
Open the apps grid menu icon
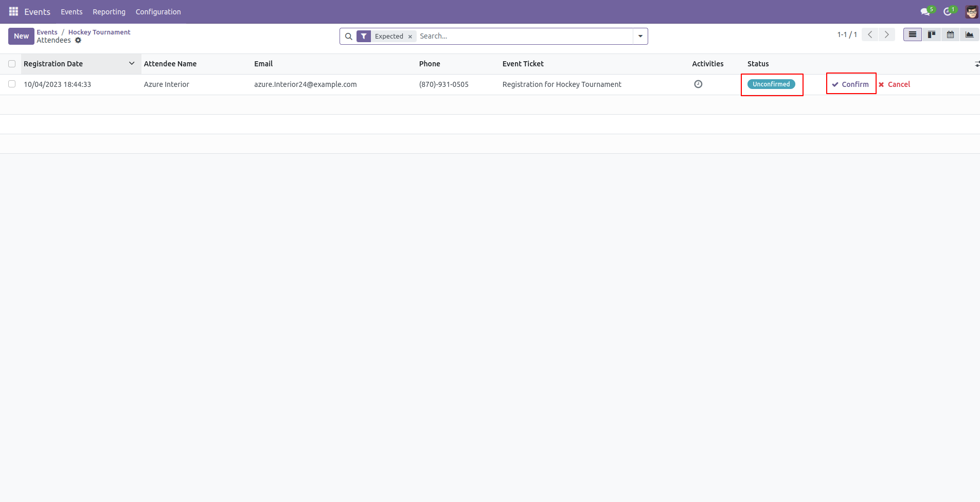[13, 11]
